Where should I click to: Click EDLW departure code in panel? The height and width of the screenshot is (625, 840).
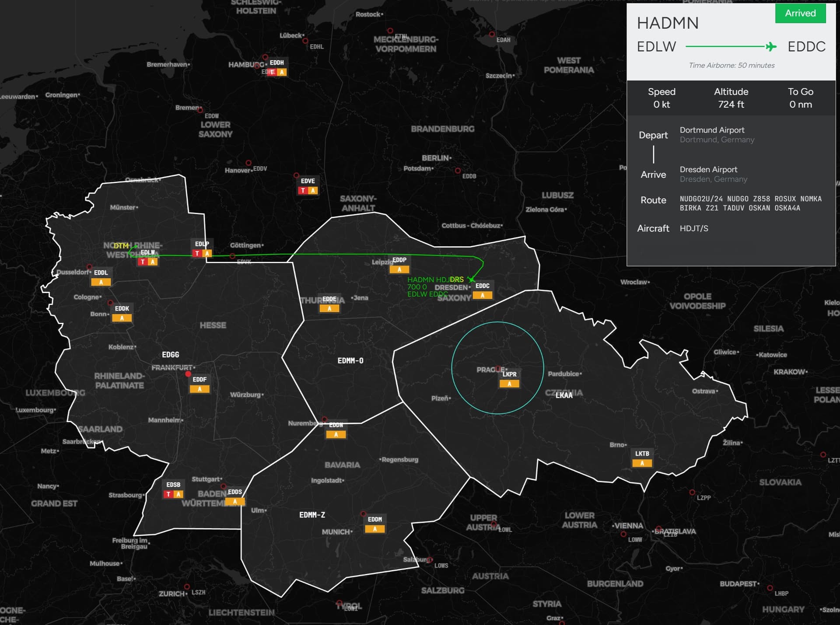point(656,47)
